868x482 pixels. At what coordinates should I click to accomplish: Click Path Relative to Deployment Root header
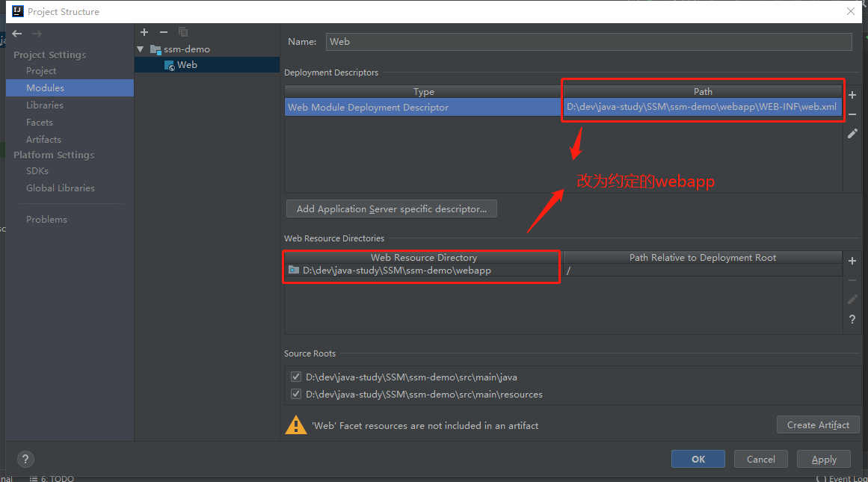click(x=703, y=257)
